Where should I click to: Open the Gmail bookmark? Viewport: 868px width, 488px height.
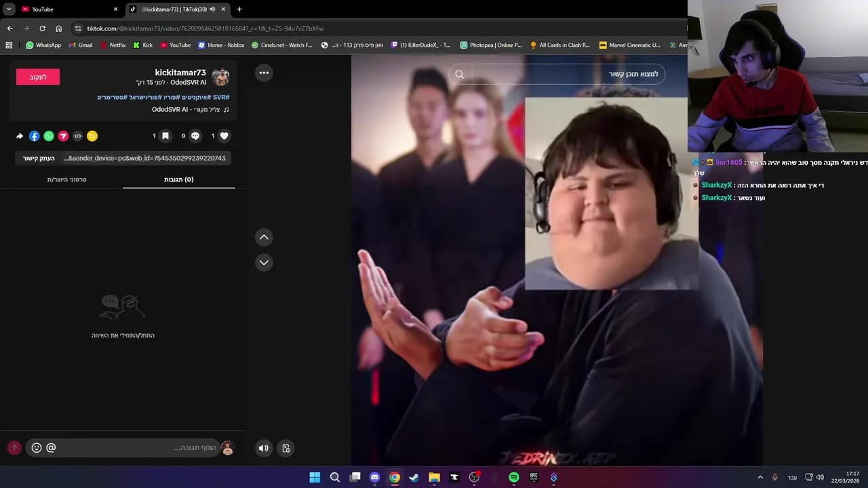pos(81,45)
